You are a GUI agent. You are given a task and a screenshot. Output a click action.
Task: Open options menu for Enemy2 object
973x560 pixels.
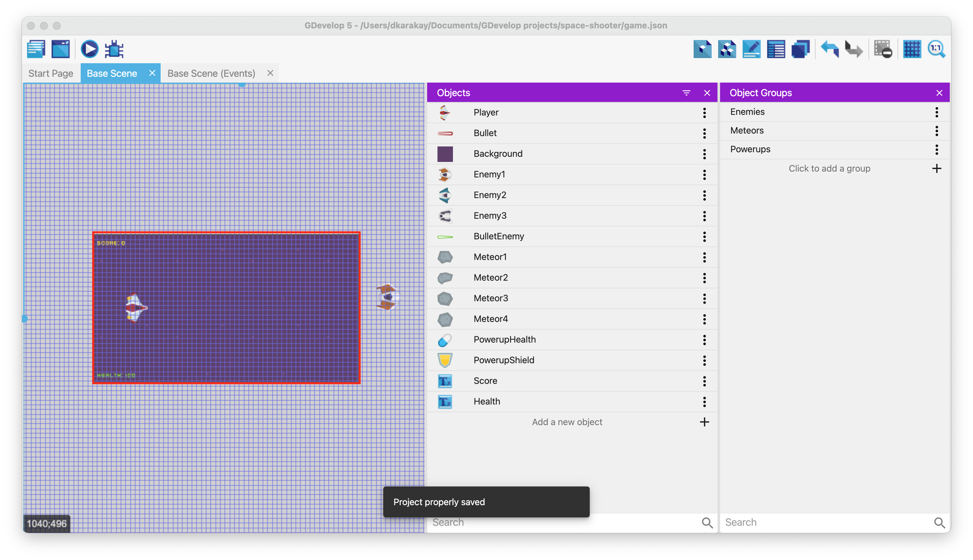pyautogui.click(x=704, y=195)
